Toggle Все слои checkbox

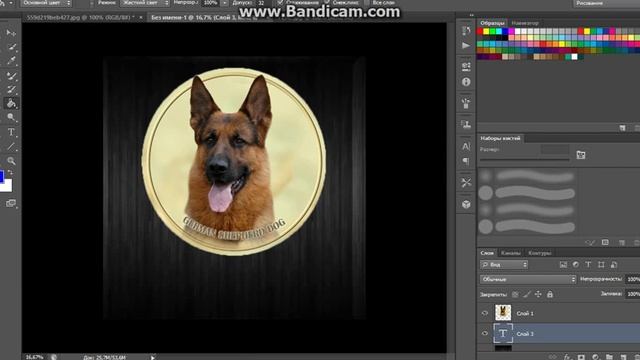point(367,2)
